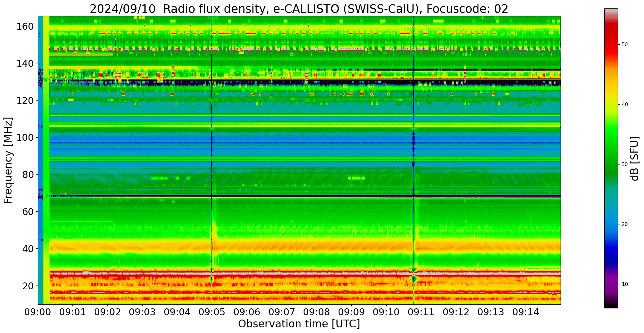Viewport: 644px width, 333px height.
Task: Click the 09:13 time tick label
Action: (x=491, y=312)
